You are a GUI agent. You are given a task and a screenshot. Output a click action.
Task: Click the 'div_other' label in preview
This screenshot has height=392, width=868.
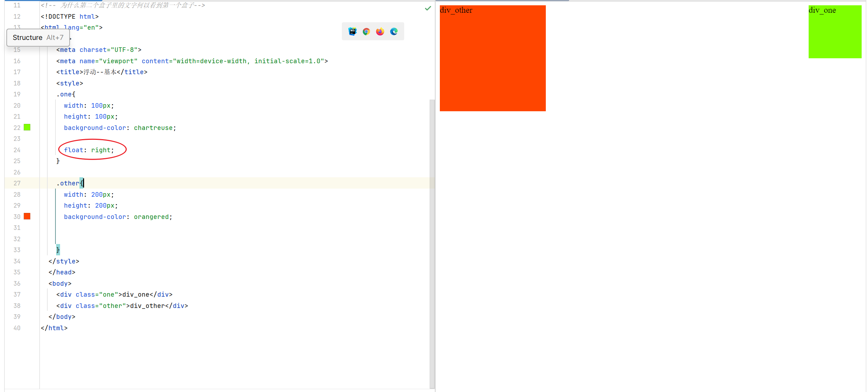(x=456, y=10)
